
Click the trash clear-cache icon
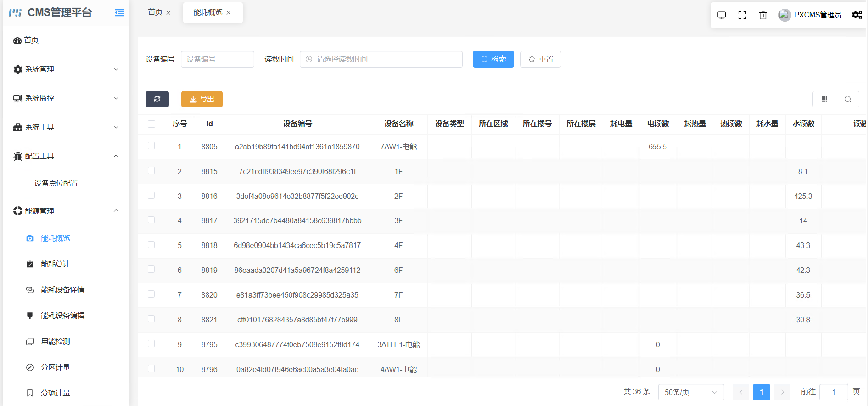[763, 15]
